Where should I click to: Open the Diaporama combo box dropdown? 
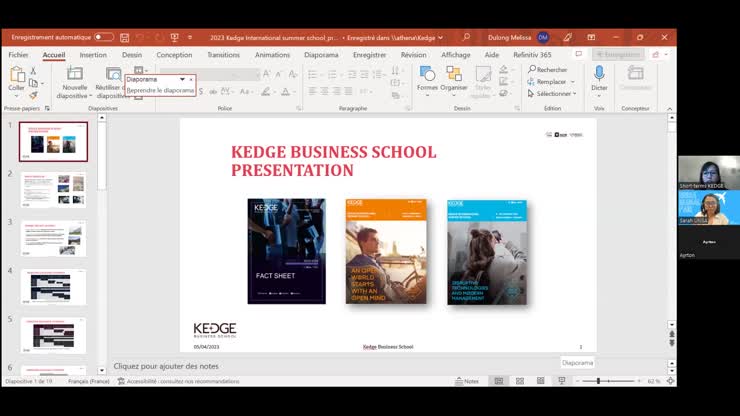click(182, 79)
